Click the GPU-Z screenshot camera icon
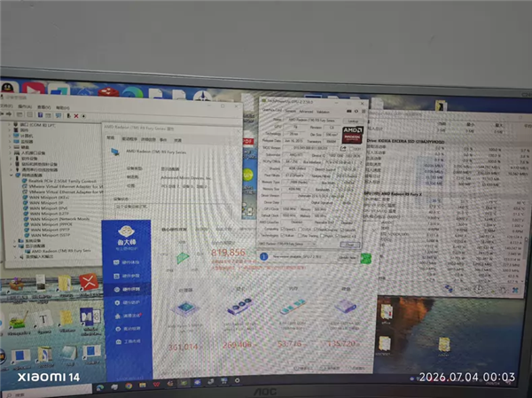532x398 pixels. [349, 112]
